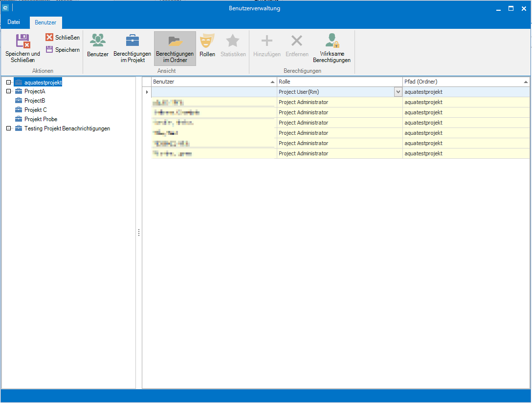Click the Speichern und Schließen icon
Image resolution: width=532 pixels, height=403 pixels.
pyautogui.click(x=22, y=41)
